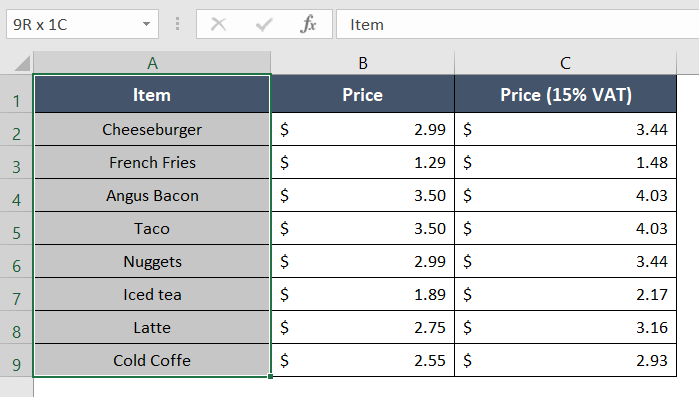Click the Cold Coffe cell
The height and width of the screenshot is (397, 699).
pyautogui.click(x=152, y=360)
